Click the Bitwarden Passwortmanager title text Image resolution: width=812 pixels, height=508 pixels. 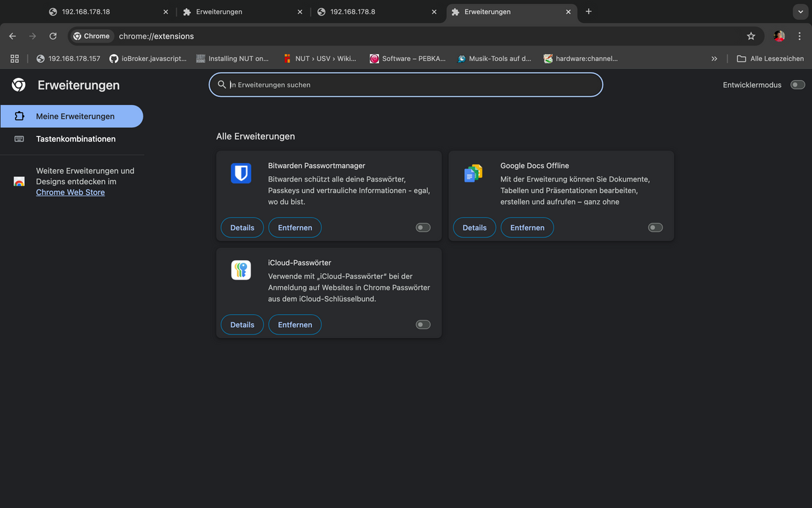317,165
